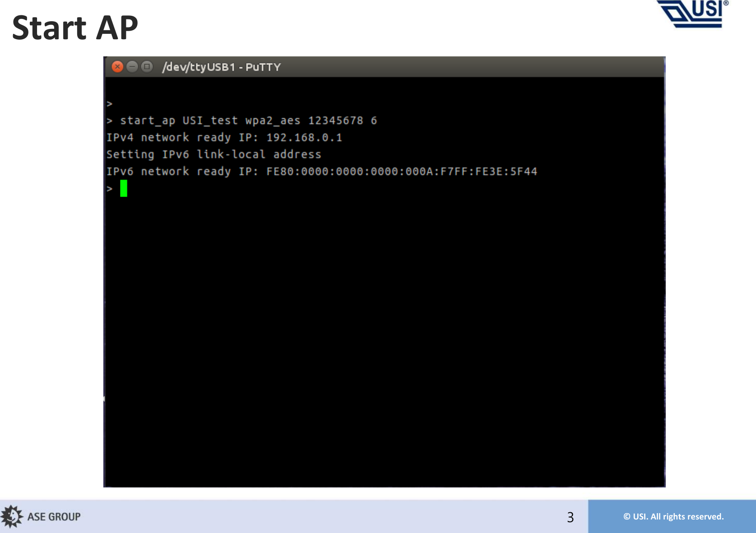
Task: Select the IPv6 address FE80:0000:0000:0000:000A:F7FF:FE3E:5F44
Action: click(x=402, y=171)
